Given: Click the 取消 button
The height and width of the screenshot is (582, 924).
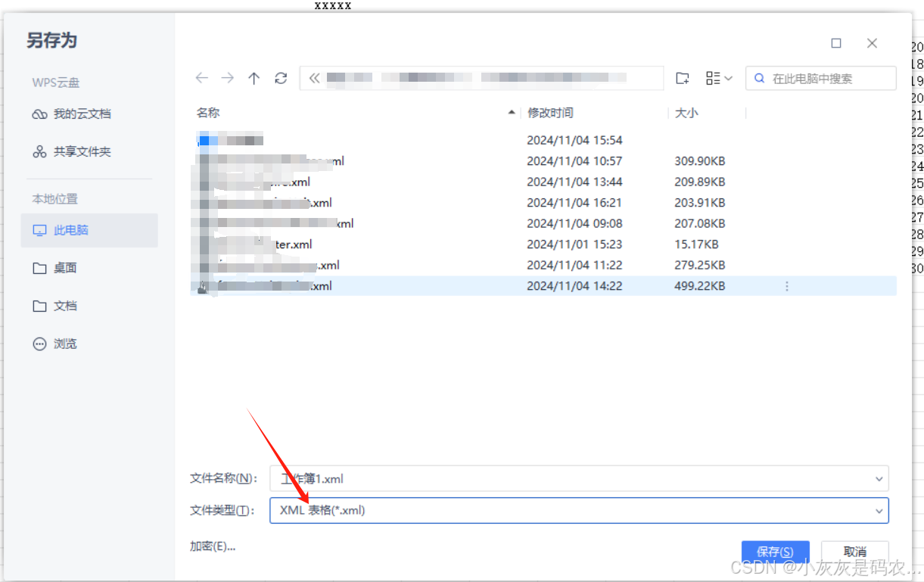Looking at the screenshot, I should coord(854,551).
